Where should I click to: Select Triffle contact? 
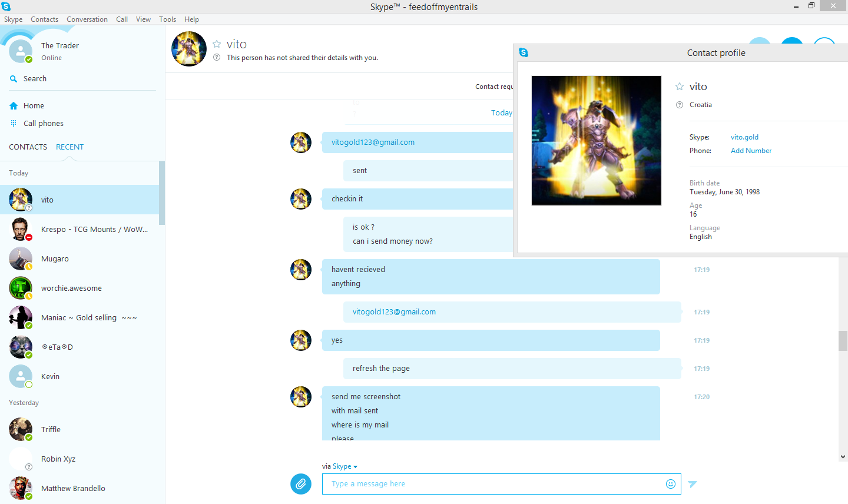click(79, 429)
